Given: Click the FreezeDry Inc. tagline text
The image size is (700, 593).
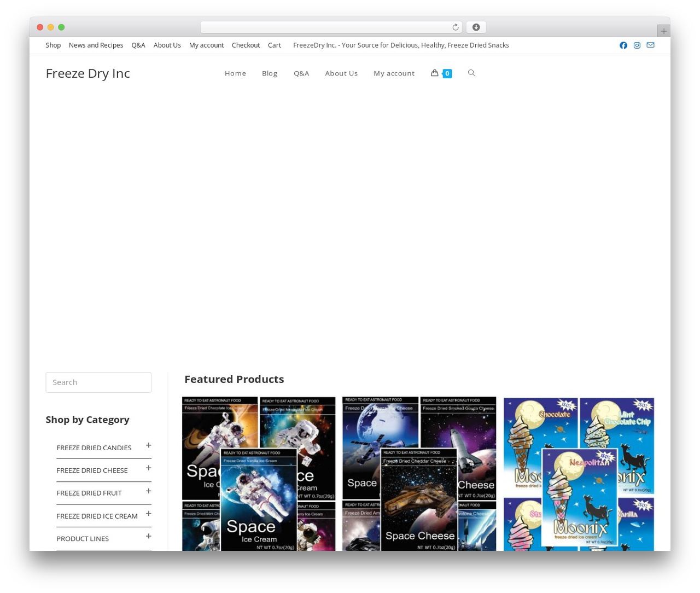Looking at the screenshot, I should click(401, 45).
